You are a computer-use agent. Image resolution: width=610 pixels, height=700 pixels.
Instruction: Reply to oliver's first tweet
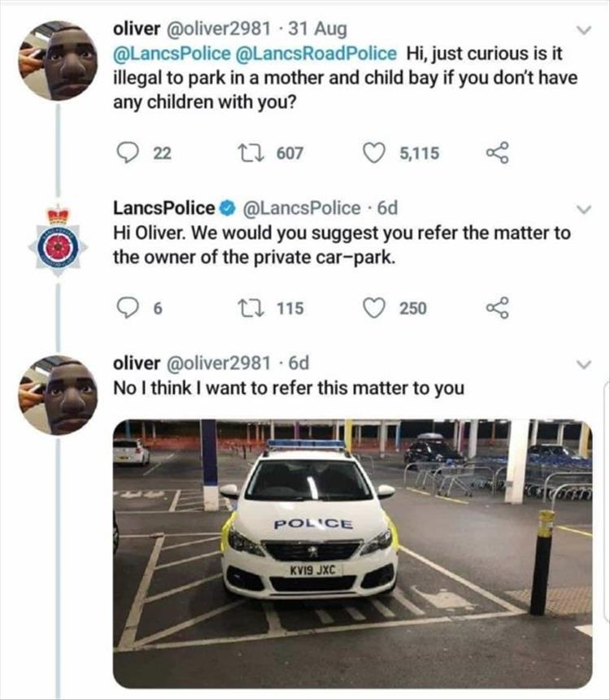point(125,152)
